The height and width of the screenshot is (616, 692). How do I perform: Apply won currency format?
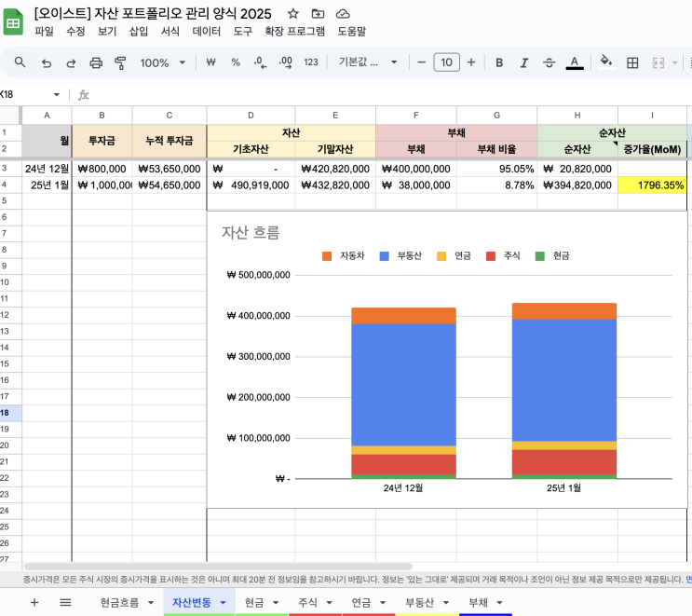point(211,62)
